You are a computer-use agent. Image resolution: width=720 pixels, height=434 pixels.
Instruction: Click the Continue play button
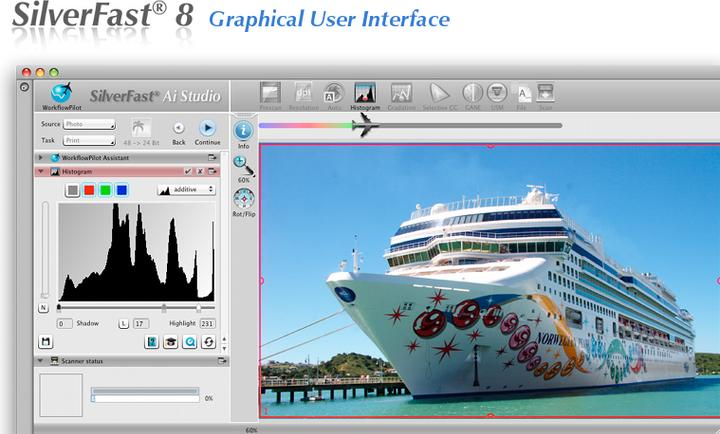pos(207,128)
